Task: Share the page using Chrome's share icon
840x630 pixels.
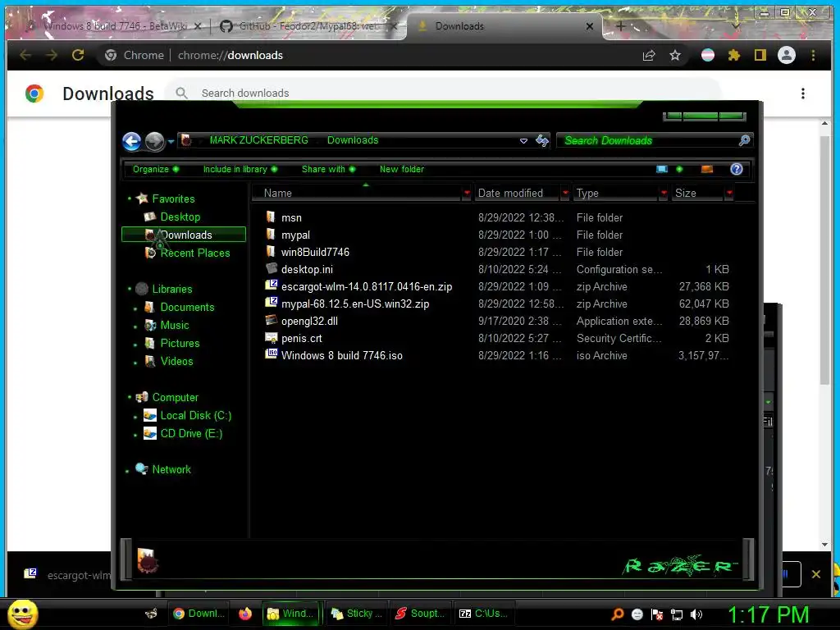Action: (649, 55)
